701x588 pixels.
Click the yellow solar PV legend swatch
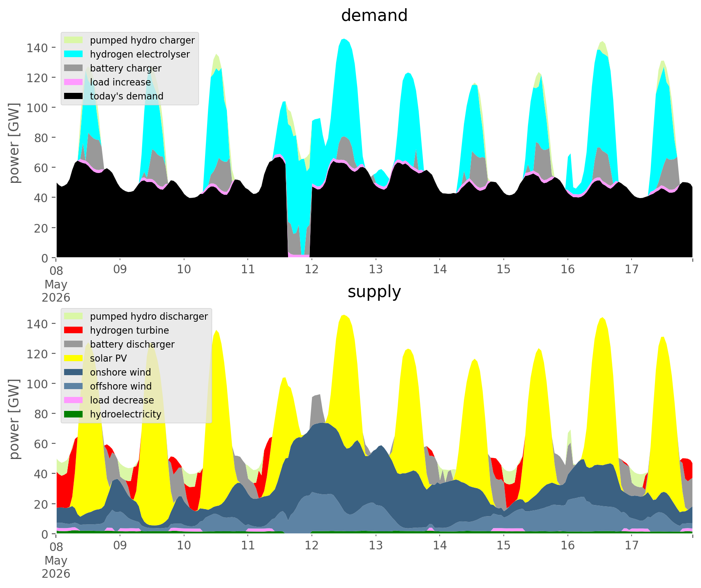coord(74,358)
